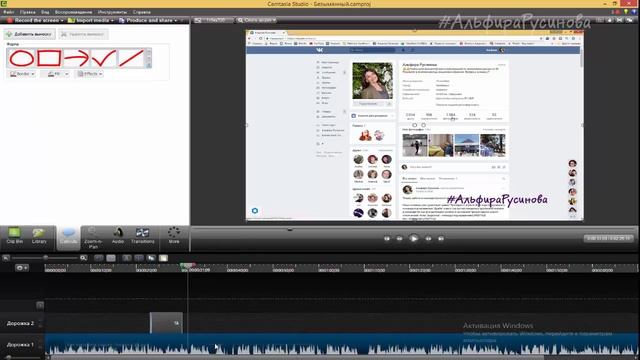640x360 pixels.
Task: Jump to previous clip in preview
Action: pos(387,238)
